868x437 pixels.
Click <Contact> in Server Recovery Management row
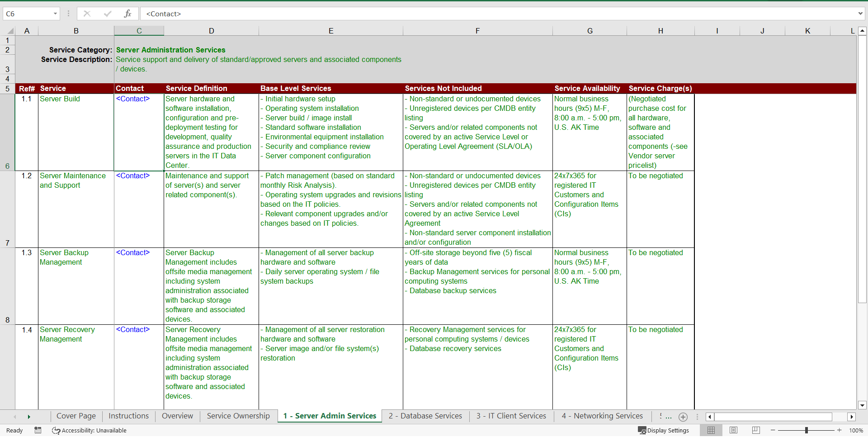click(139, 367)
